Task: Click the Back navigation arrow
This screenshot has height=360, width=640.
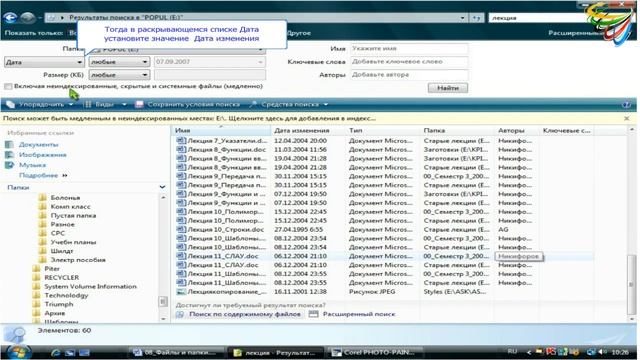Action: pyautogui.click(x=10, y=18)
